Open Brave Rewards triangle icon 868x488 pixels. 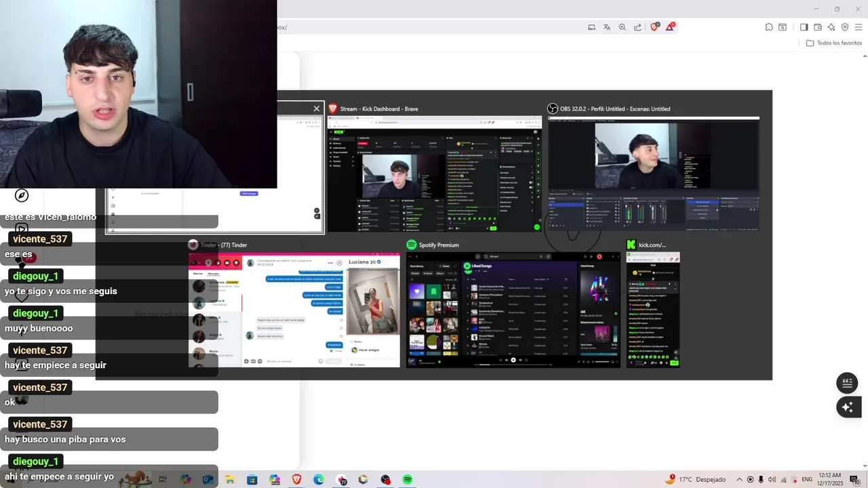pyautogui.click(x=670, y=26)
